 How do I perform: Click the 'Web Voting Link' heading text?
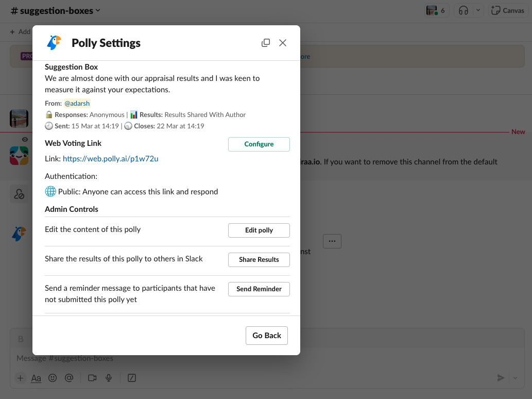(x=73, y=143)
